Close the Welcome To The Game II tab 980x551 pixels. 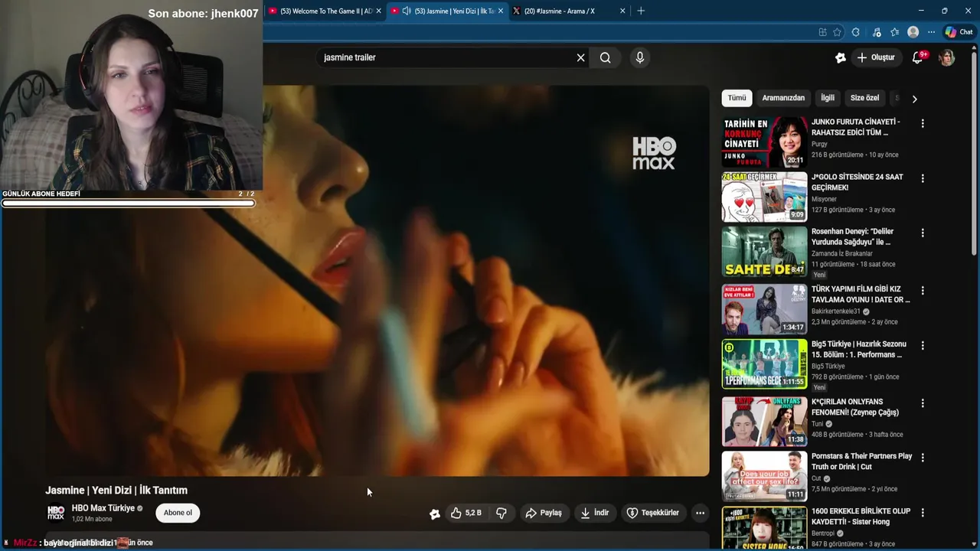(379, 11)
